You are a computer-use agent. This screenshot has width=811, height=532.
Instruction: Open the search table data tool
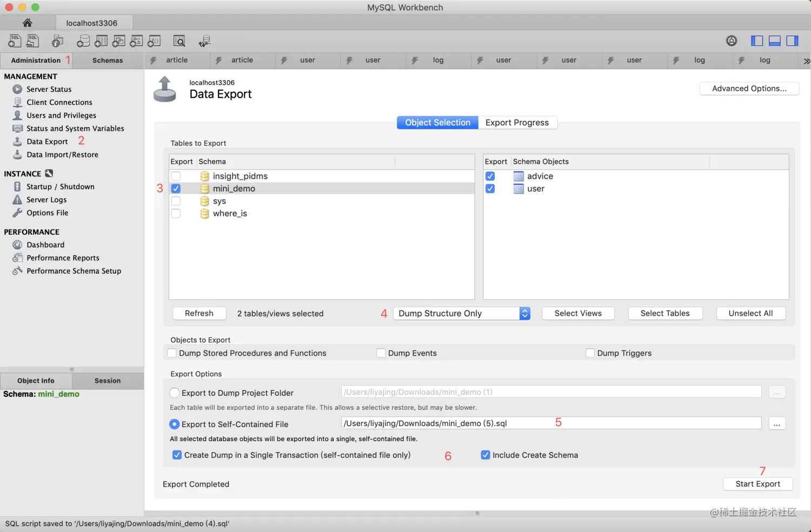tap(179, 41)
